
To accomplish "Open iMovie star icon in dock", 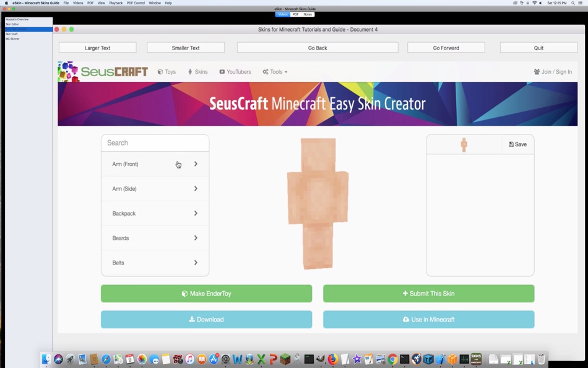I will click(357, 359).
